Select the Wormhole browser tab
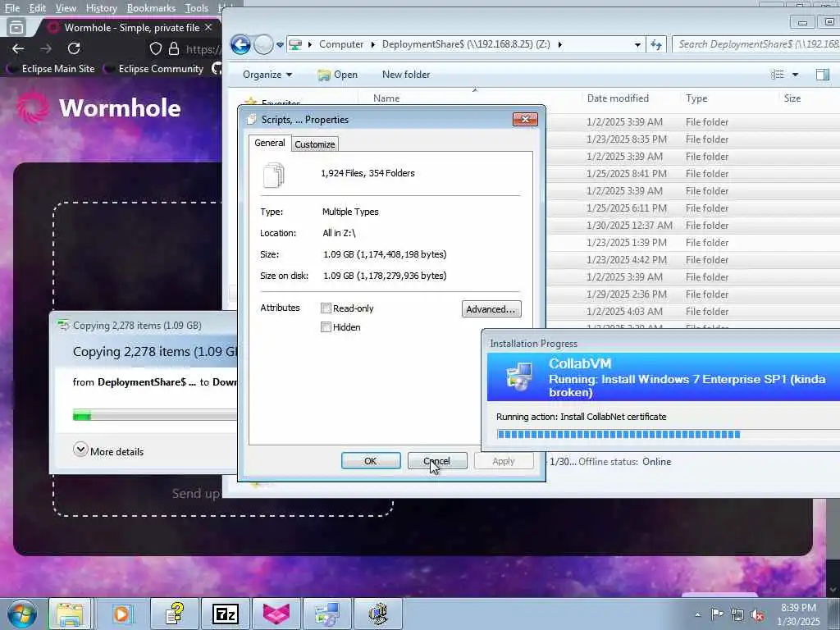The width and height of the screenshot is (840, 630). 129,27
